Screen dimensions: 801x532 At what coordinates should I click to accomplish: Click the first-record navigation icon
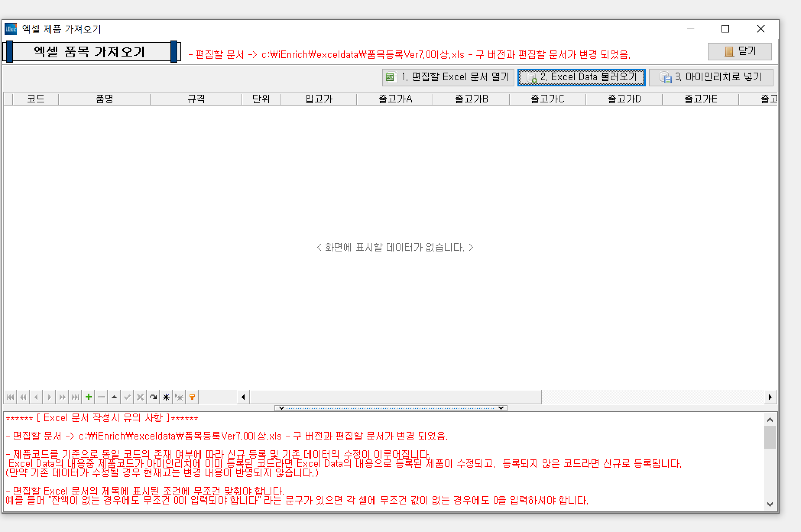pyautogui.click(x=10, y=397)
